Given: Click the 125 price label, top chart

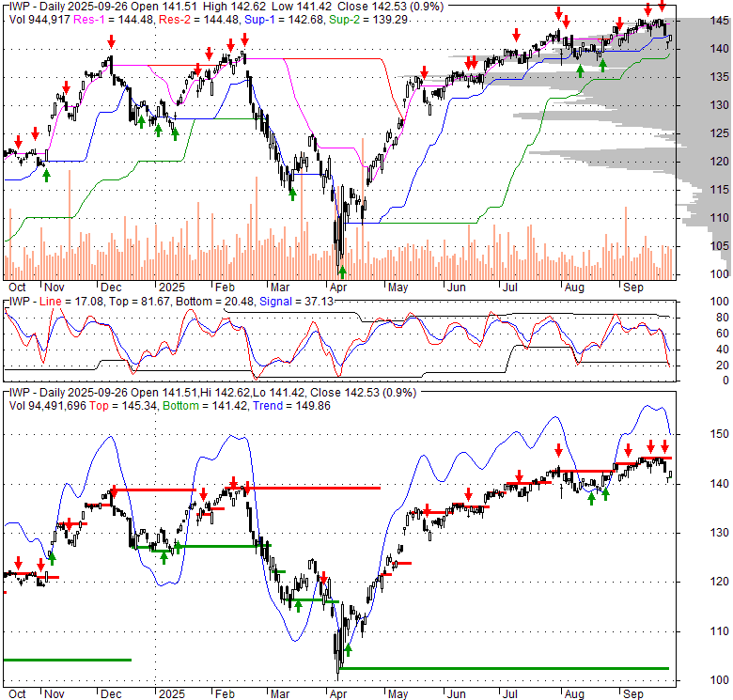Looking at the screenshot, I should point(719,133).
